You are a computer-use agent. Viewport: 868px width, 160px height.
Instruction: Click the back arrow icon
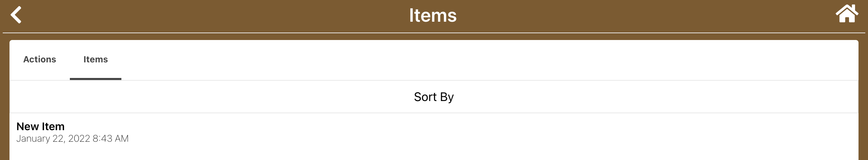coord(16,15)
